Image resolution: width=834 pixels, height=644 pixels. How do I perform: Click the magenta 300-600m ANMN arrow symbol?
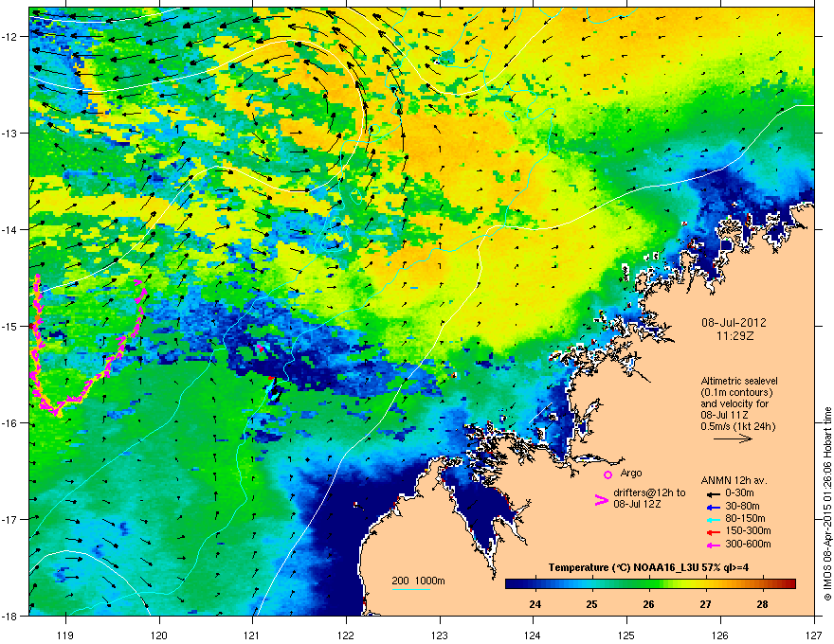coord(713,545)
